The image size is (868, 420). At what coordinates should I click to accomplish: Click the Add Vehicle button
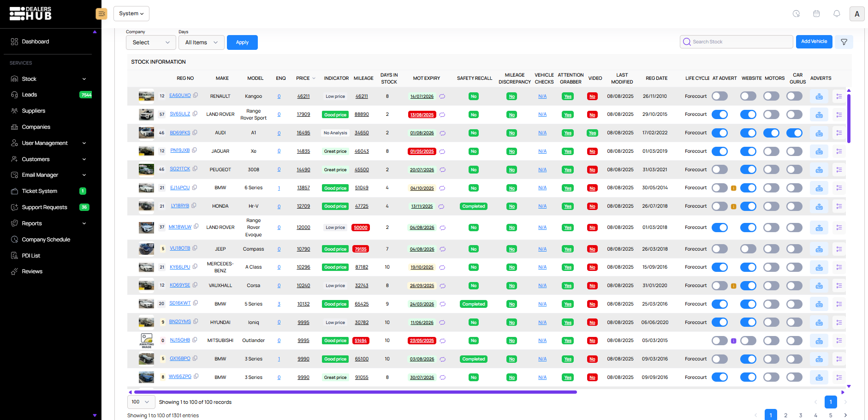814,42
